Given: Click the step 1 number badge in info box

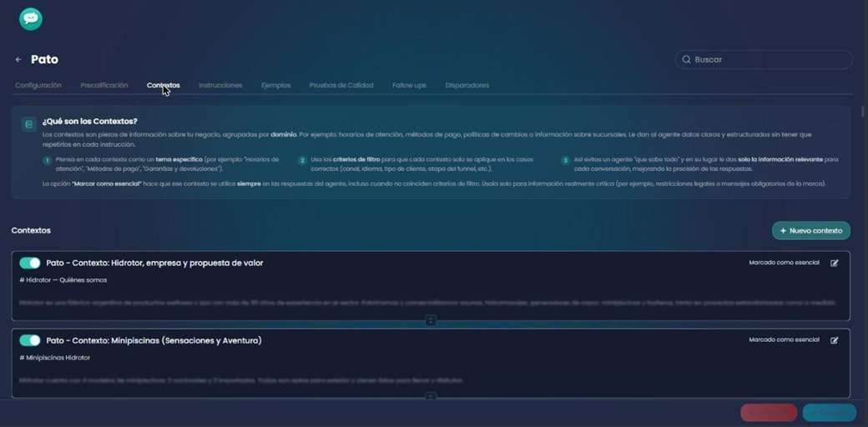Looking at the screenshot, I should coord(47,160).
